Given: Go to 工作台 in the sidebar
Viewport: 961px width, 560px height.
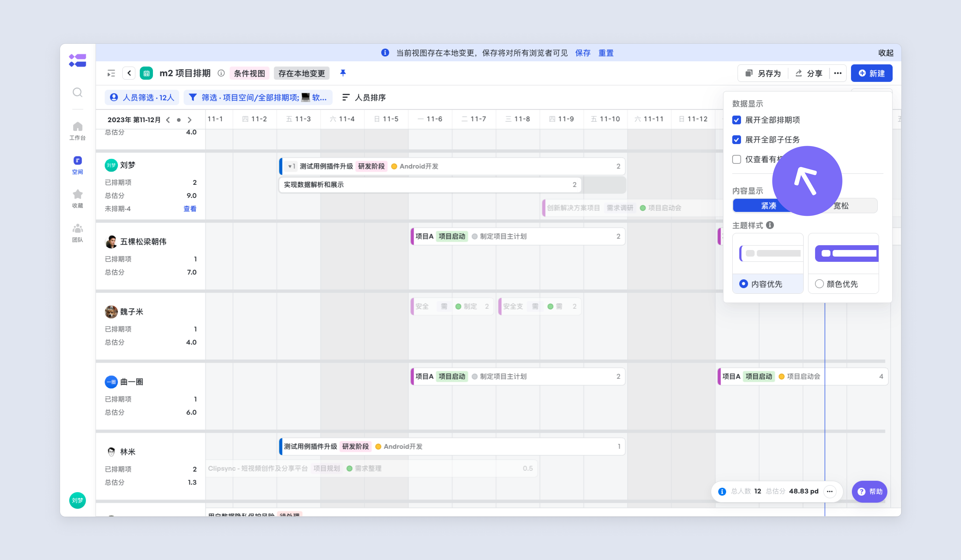Looking at the screenshot, I should pyautogui.click(x=77, y=131).
